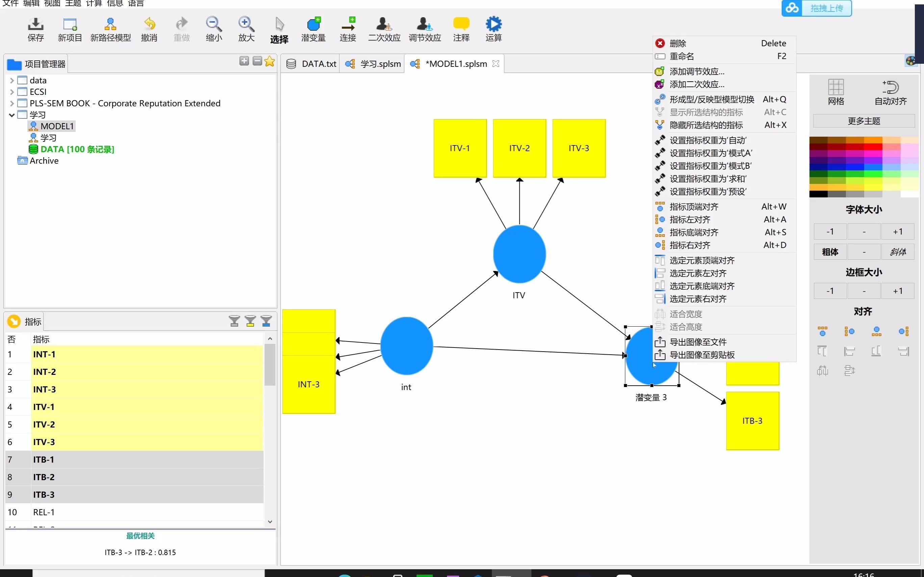The height and width of the screenshot is (577, 924).
Task: Click the 放大 zoom in magnifier
Action: [246, 24]
